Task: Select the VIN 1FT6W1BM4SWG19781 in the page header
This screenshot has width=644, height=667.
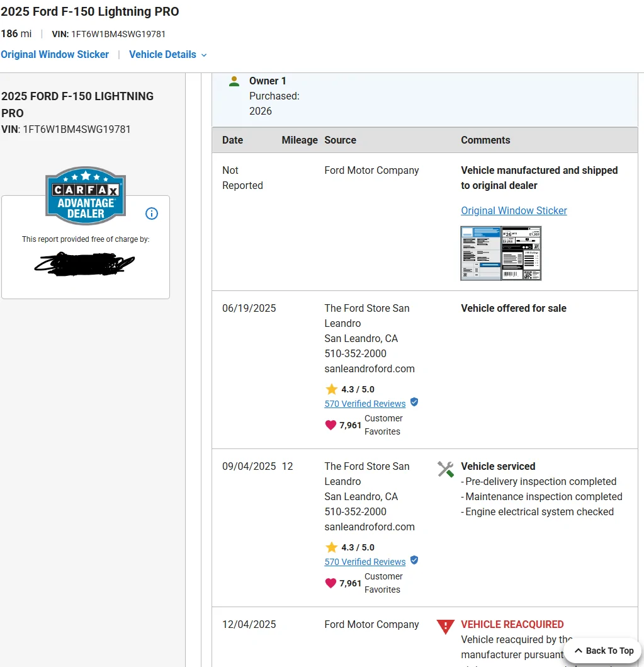Action: pos(118,34)
